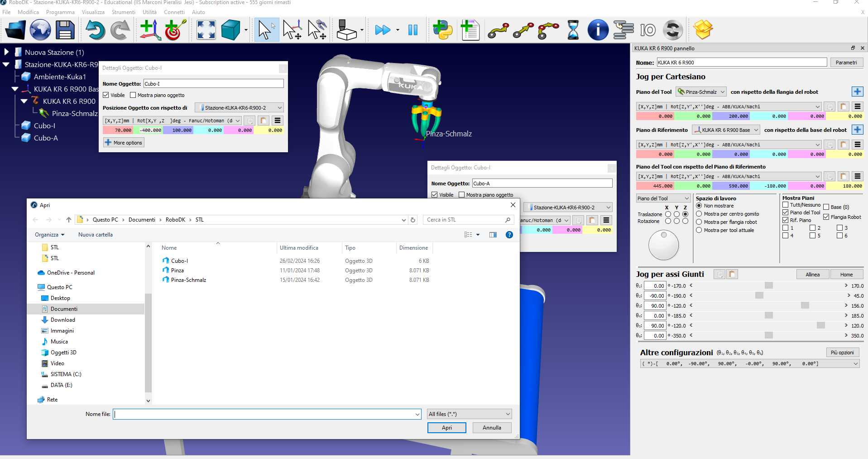This screenshot has width=868, height=459.
Task: Open the Visualizza menu
Action: pyautogui.click(x=93, y=12)
